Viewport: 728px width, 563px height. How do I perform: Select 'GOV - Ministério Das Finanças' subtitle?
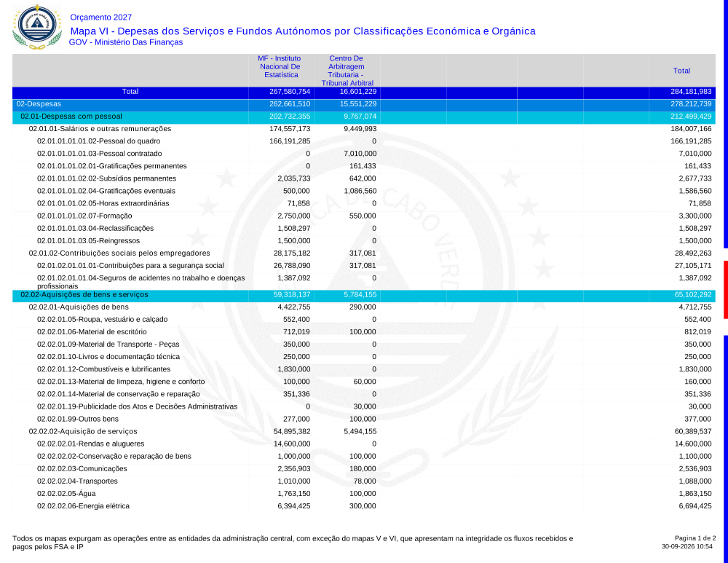coord(126,42)
